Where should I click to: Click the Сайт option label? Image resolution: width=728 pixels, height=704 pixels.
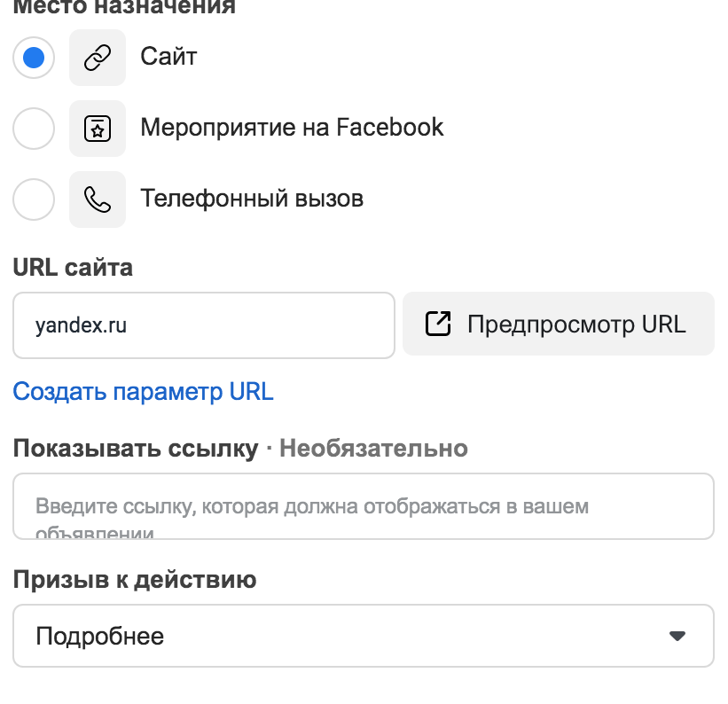pyautogui.click(x=168, y=57)
